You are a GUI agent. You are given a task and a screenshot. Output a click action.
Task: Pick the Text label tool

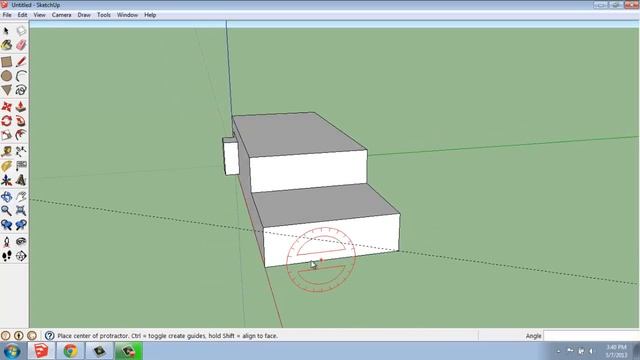[x=21, y=166]
